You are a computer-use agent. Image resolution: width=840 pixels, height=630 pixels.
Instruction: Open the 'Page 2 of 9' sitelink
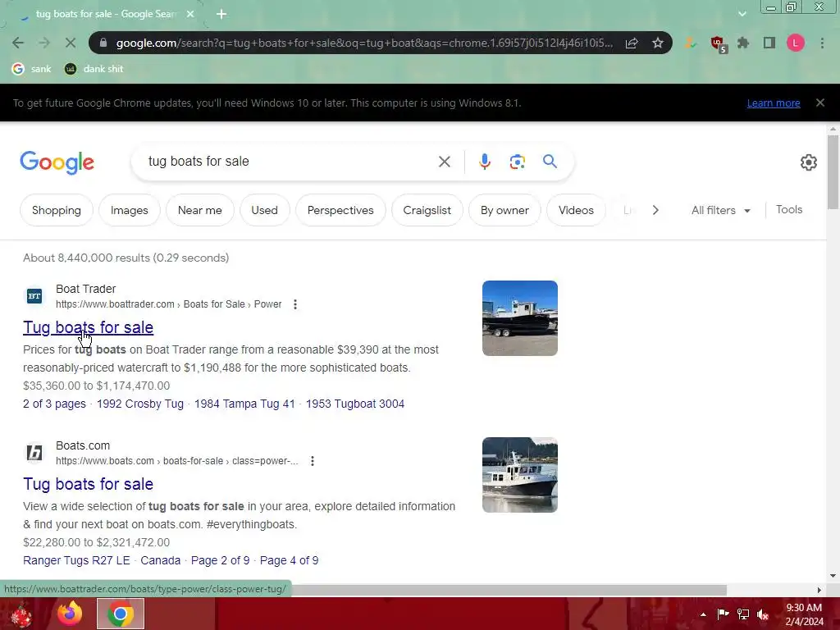pyautogui.click(x=220, y=560)
